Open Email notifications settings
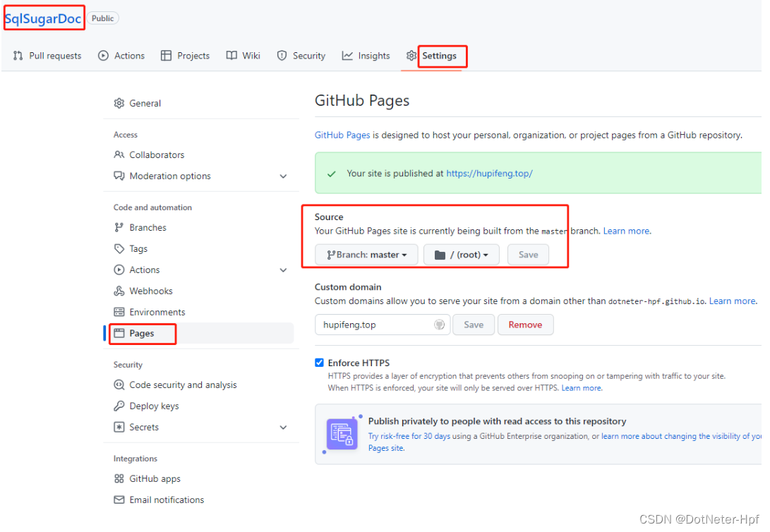The height and width of the screenshot is (532, 770). pyautogui.click(x=167, y=500)
